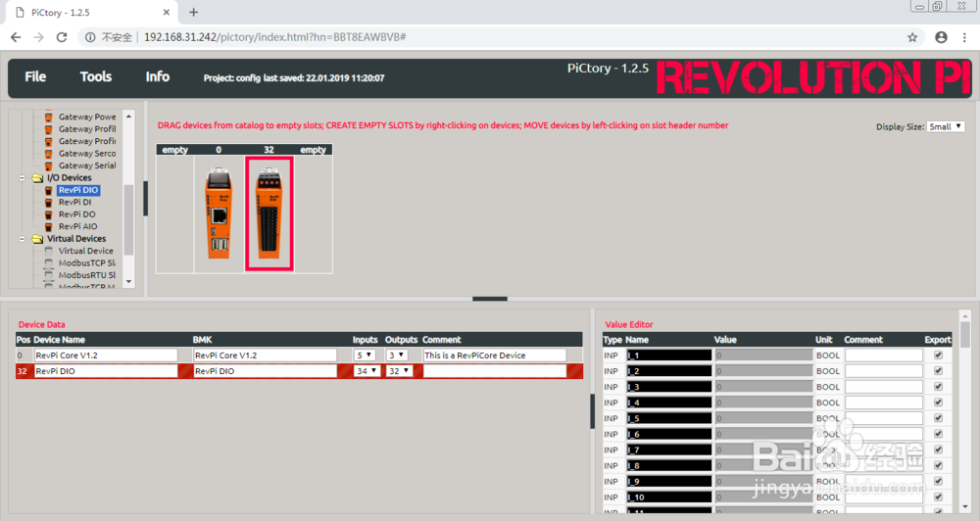Click the Virtual Devices folder icon
The image size is (980, 521).
(37, 239)
